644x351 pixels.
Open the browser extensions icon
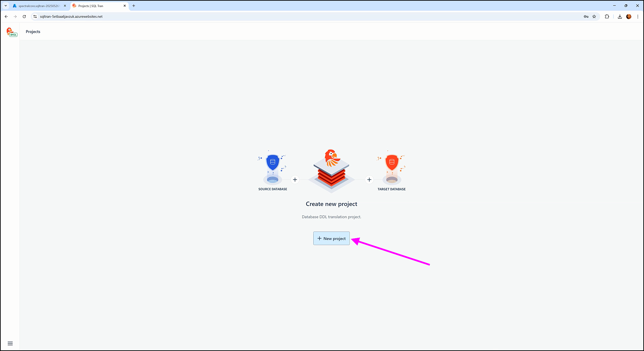pos(607,16)
